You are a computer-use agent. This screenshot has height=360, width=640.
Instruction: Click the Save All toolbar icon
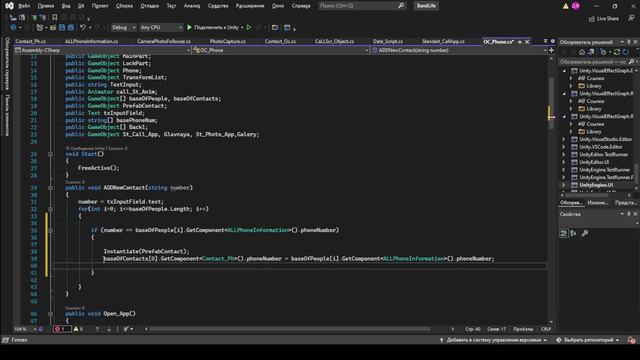click(71, 27)
